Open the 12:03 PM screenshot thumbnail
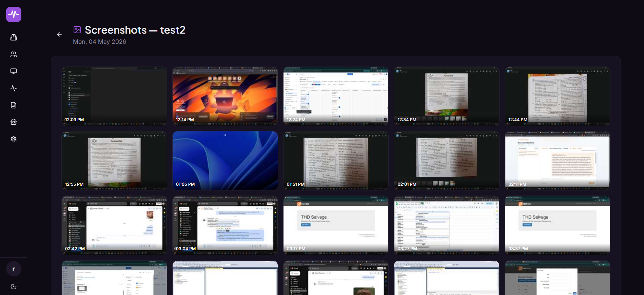Image resolution: width=644 pixels, height=295 pixels. [x=114, y=96]
